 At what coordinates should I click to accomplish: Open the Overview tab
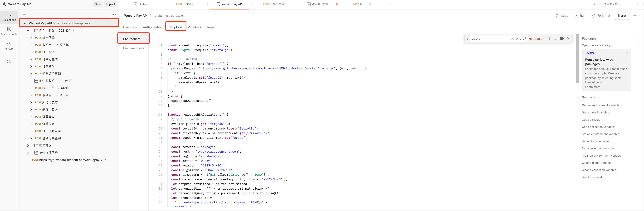130,27
